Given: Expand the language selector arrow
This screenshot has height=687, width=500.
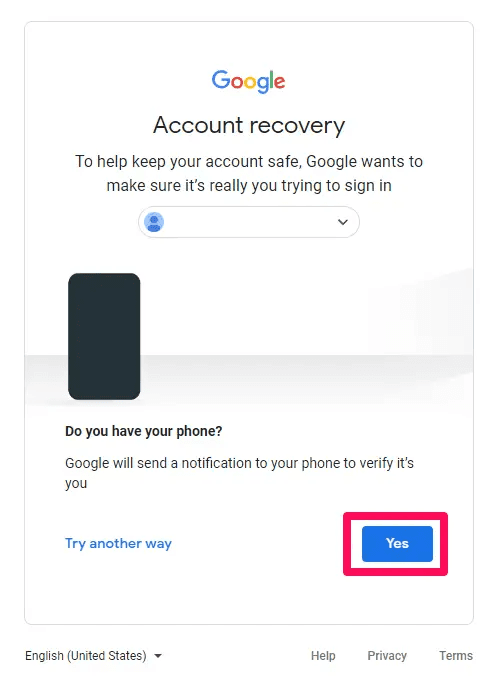Looking at the screenshot, I should [158, 656].
